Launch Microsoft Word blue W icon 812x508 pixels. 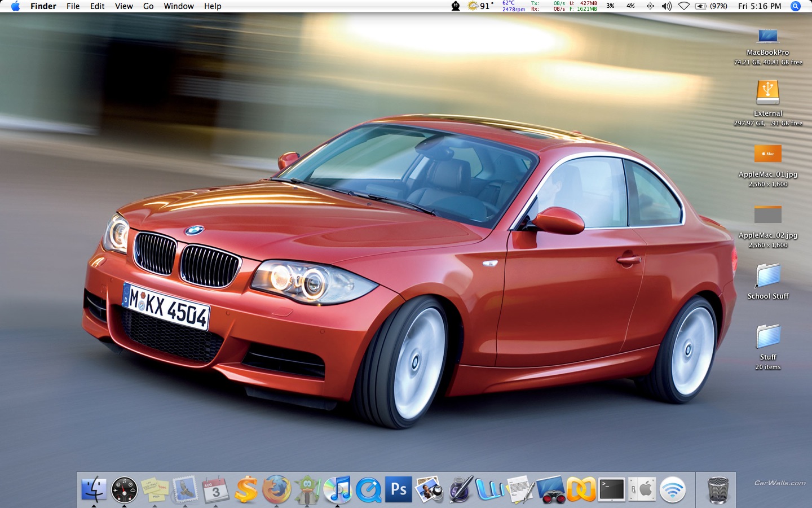tap(490, 489)
